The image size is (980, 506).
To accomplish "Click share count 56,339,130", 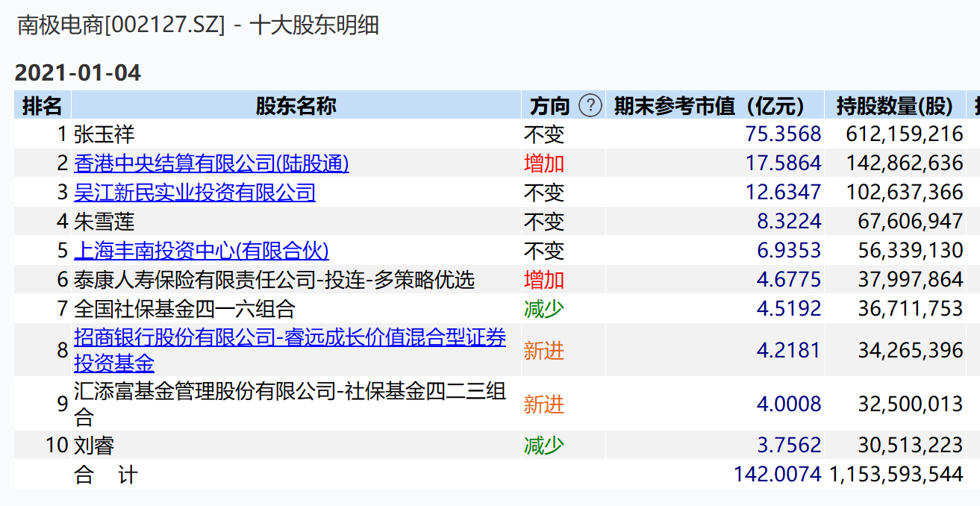I will [x=911, y=251].
